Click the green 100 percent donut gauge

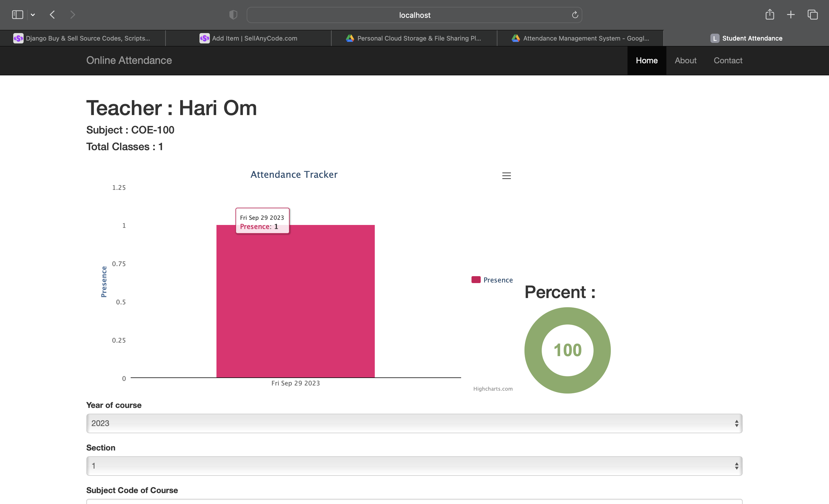tap(567, 350)
